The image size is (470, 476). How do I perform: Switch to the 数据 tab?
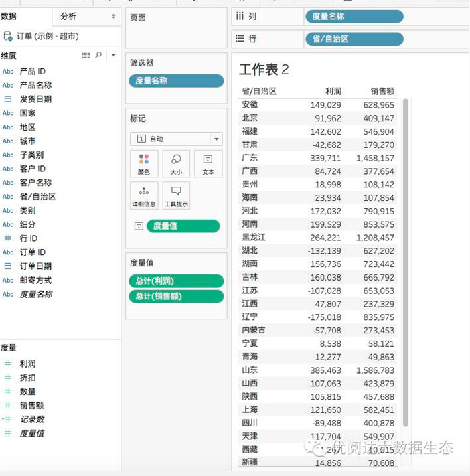pos(9,16)
